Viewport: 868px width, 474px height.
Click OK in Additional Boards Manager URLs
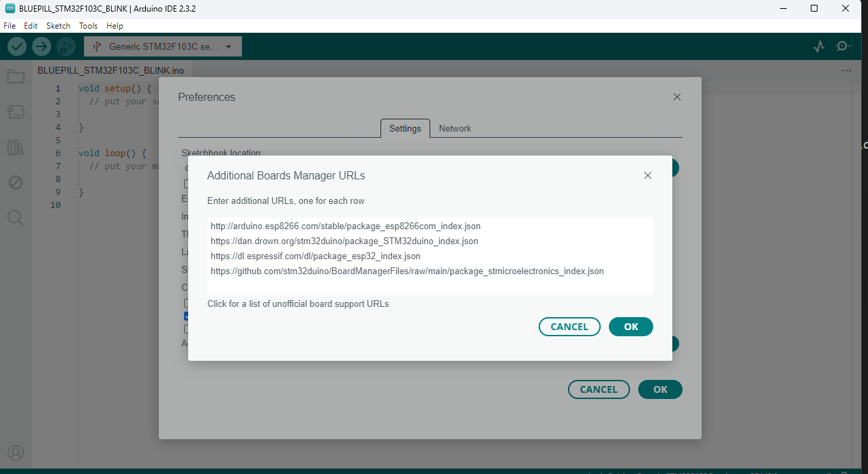click(x=631, y=327)
